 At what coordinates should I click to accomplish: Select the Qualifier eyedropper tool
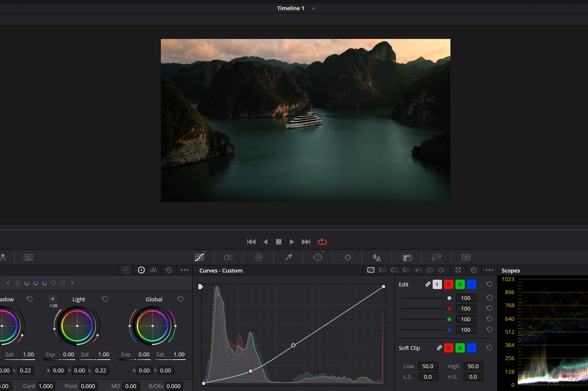[288, 257]
